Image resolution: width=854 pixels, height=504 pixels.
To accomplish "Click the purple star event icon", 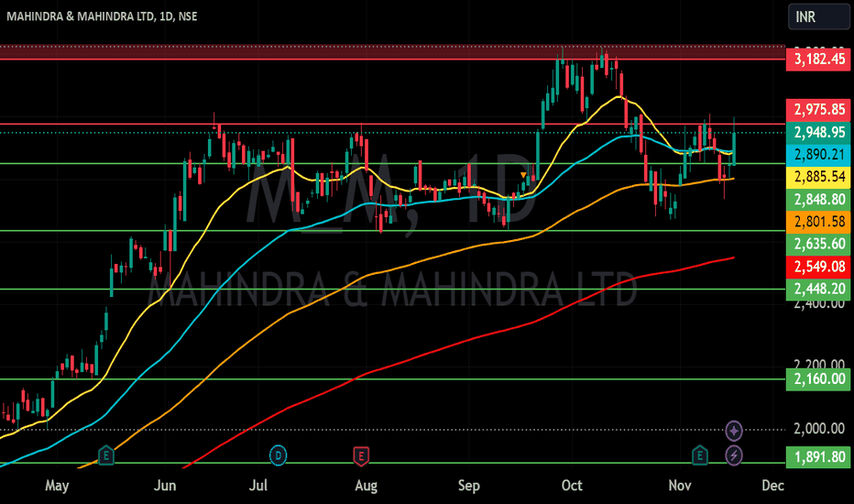I will point(734,431).
